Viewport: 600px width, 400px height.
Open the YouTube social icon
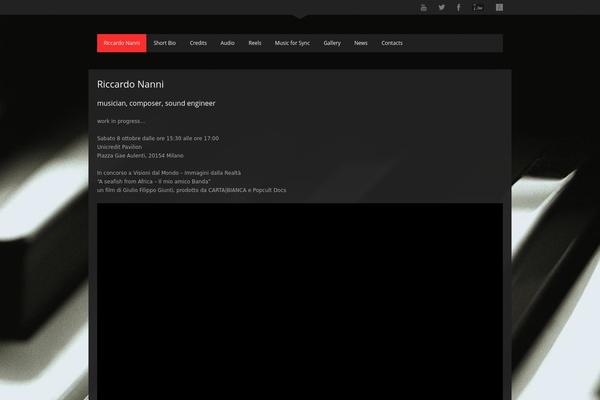coord(423,8)
